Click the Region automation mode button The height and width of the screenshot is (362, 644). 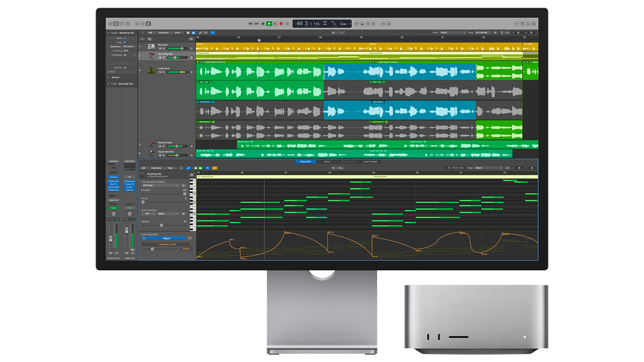(x=166, y=238)
